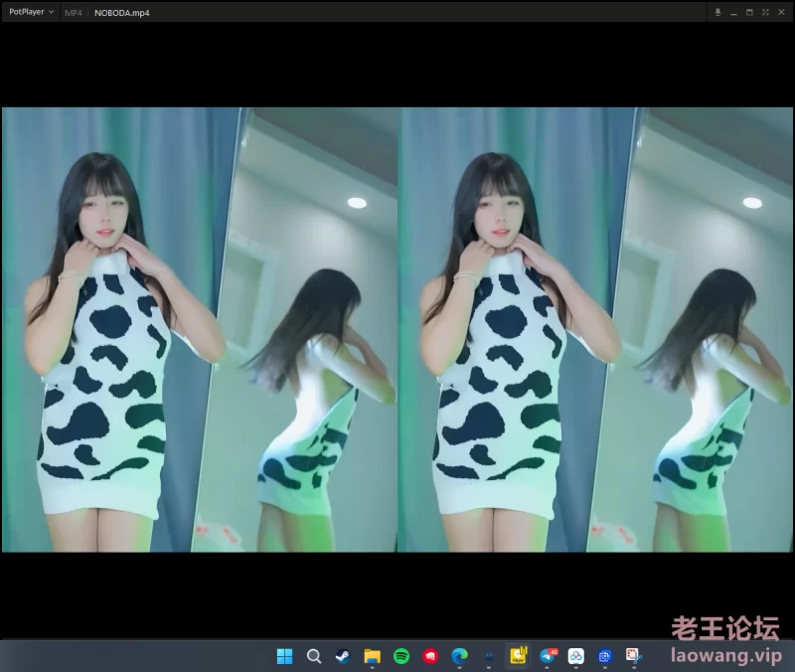Click the video playback area
This screenshot has height=672, width=795.
coord(397,330)
